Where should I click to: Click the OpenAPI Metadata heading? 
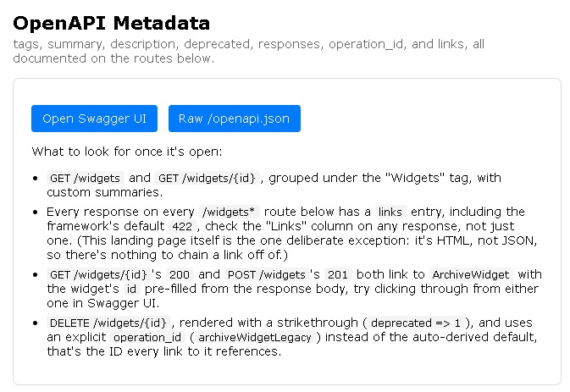tap(111, 23)
